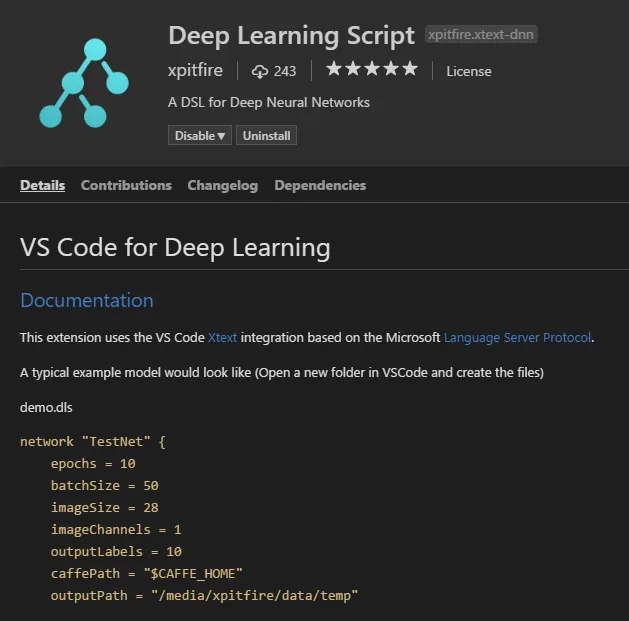This screenshot has height=621, width=629.
Task: Click the 'VS Code for Deep Learning' heading
Action: coord(175,247)
